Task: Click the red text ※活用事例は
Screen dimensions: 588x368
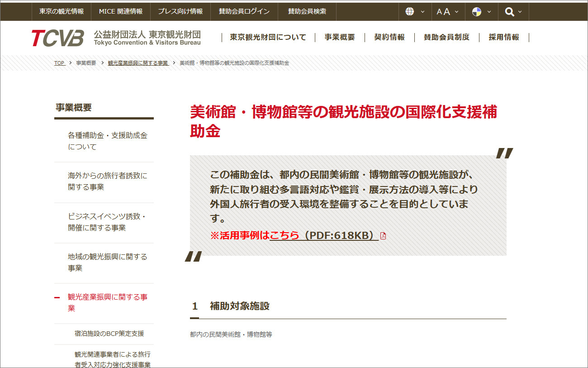Action: point(240,235)
